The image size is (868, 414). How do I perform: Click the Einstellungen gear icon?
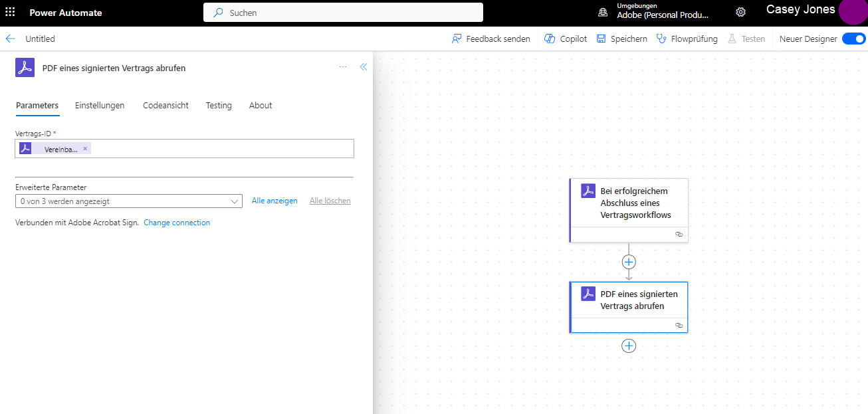(x=740, y=12)
